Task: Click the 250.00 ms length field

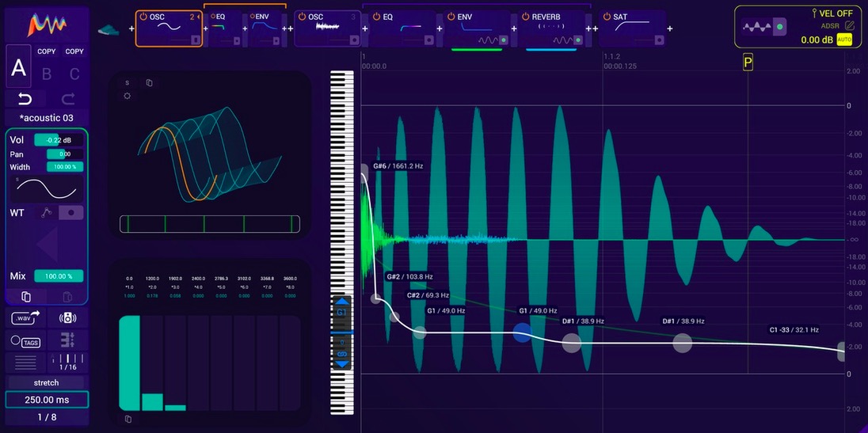Action: pyautogui.click(x=47, y=400)
